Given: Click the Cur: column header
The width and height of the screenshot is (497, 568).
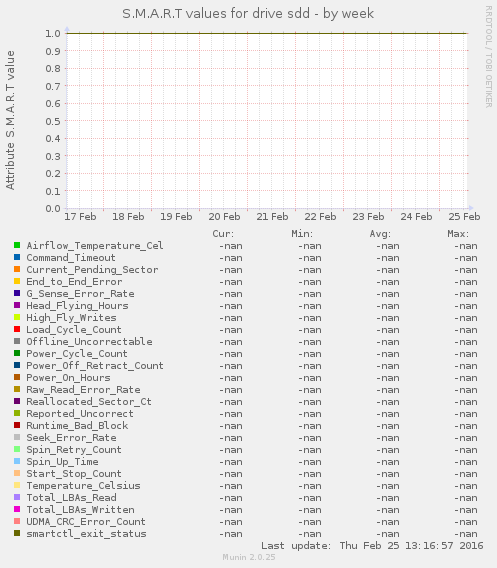Looking at the screenshot, I should point(223,234).
